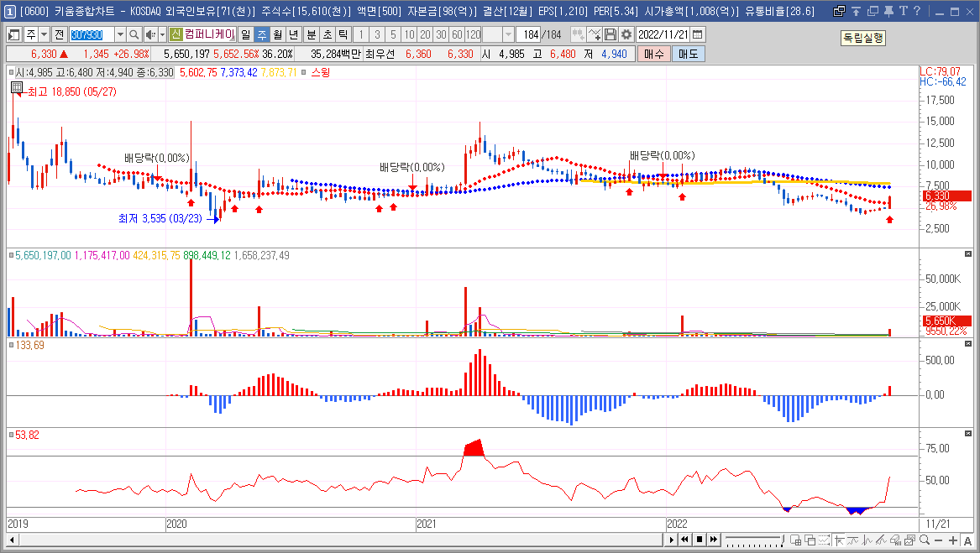Click the scrollbar left arrow
Screen dimensions: 980x553
coord(12,540)
